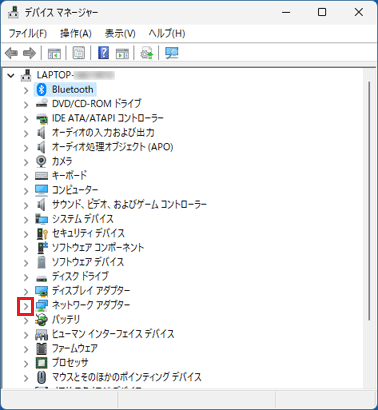378x410 pixels.
Task: Expand the バッテリ category
Action: 26,320
